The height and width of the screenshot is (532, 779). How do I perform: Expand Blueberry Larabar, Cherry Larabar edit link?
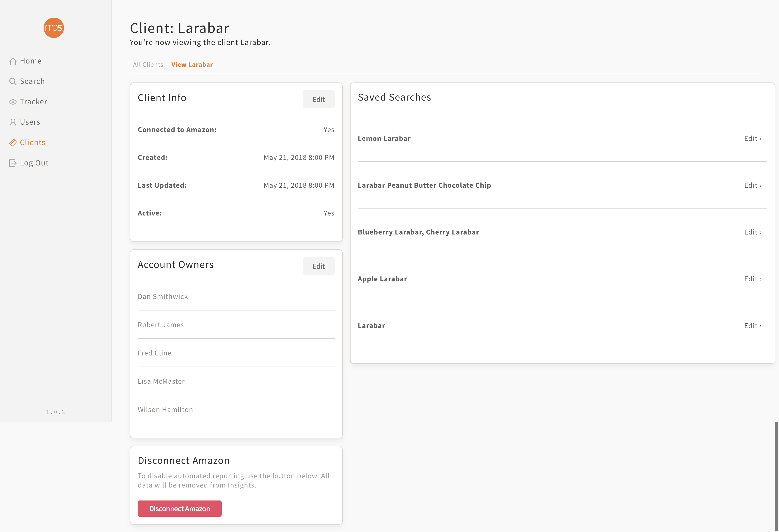(753, 232)
